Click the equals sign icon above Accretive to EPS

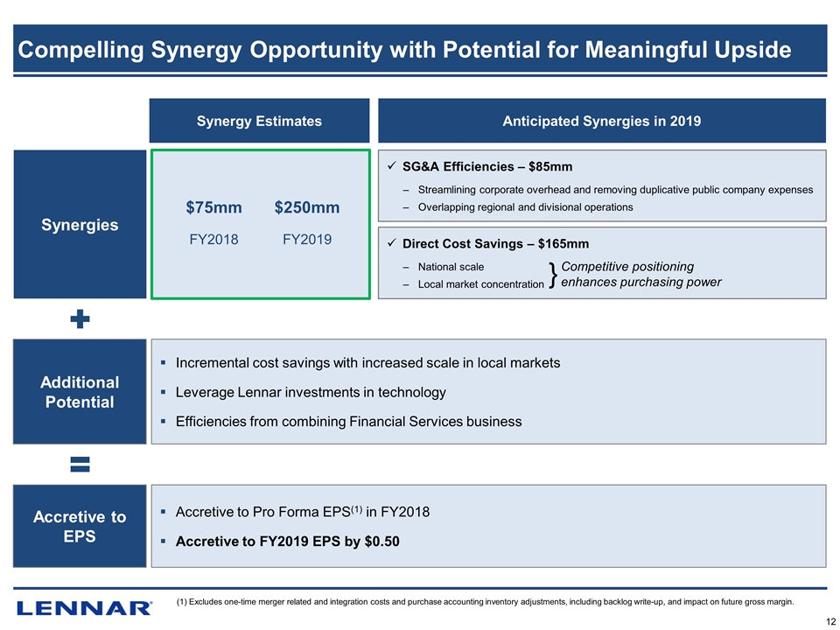click(x=80, y=465)
